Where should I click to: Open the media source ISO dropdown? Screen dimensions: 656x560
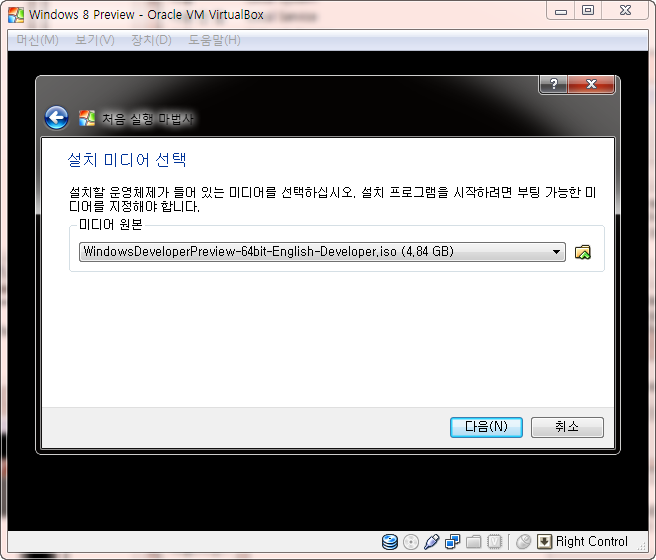[x=322, y=252]
